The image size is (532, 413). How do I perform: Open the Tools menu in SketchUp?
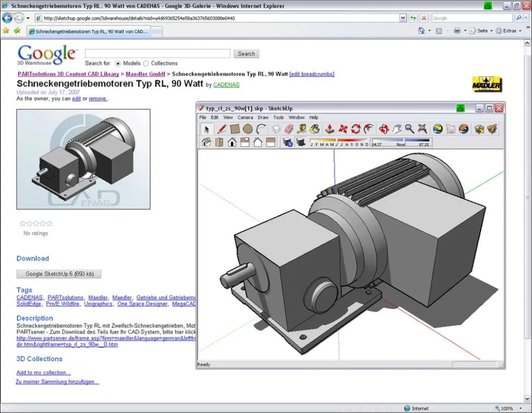coord(278,117)
